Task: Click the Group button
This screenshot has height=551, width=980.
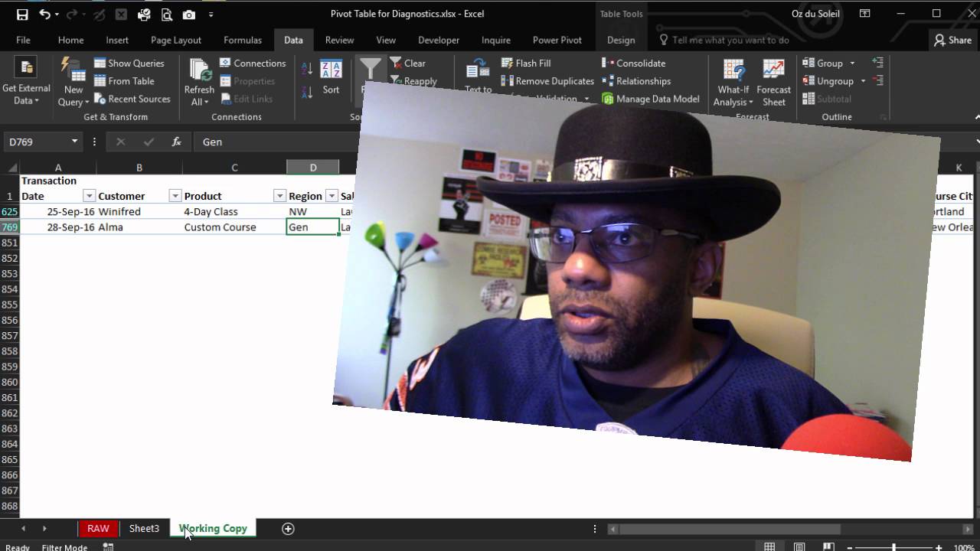Action: tap(823, 64)
